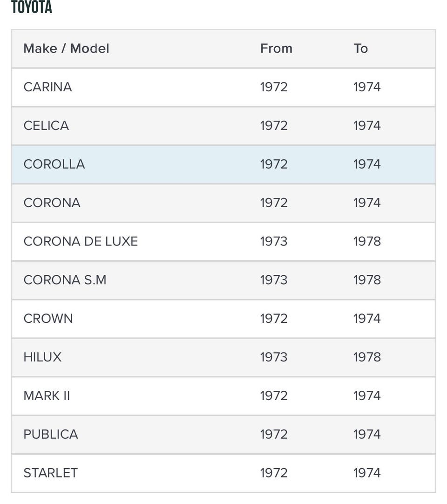The height and width of the screenshot is (504, 447).
Task: Click the 1978 To year for CORONA DE LUXE
Action: pos(367,241)
